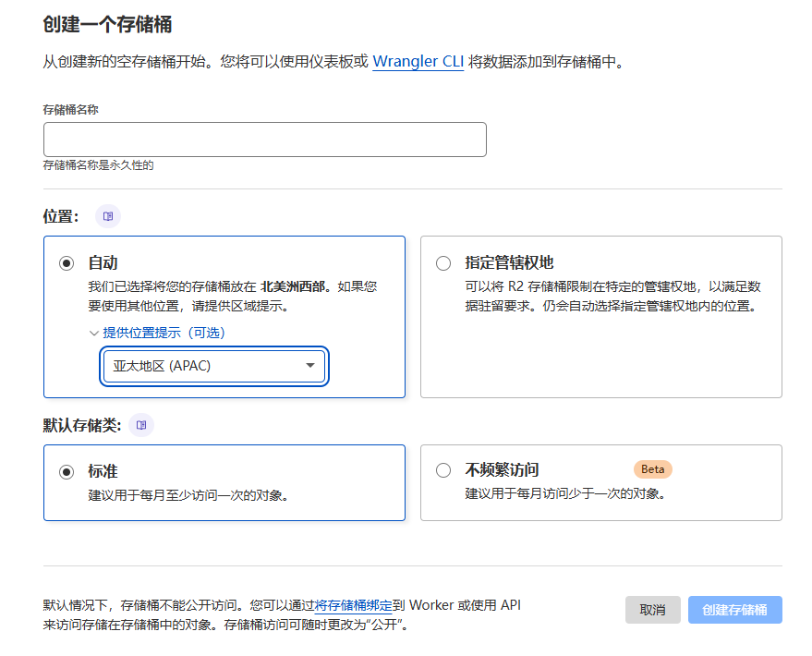The height and width of the screenshot is (656, 812).
Task: Select the 指定管辖权地 radio button
Action: pos(443,263)
